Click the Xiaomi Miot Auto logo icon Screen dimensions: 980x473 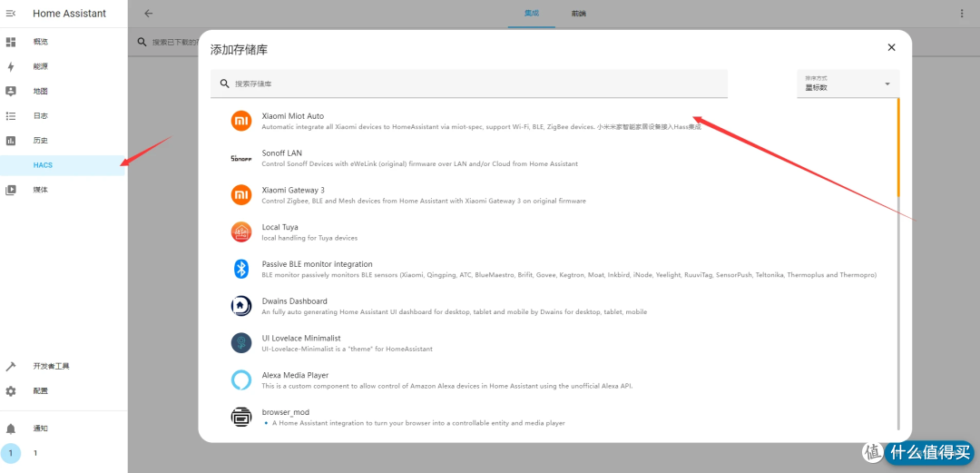(x=240, y=121)
